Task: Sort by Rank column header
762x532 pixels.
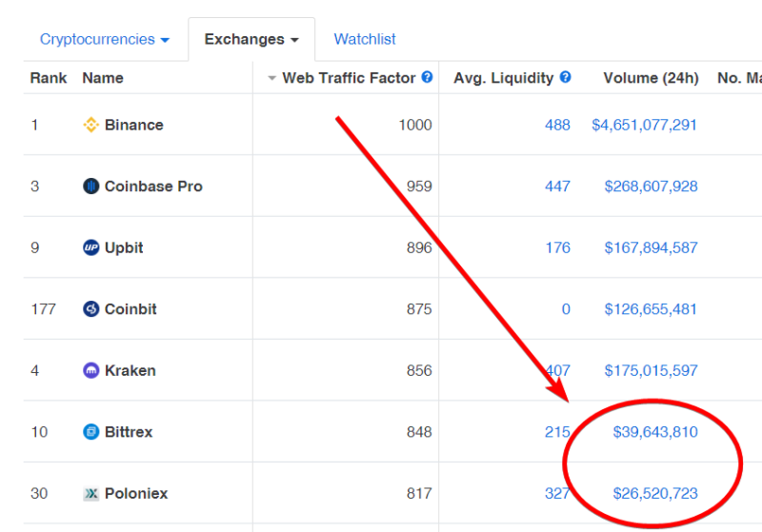Action: coord(49,78)
